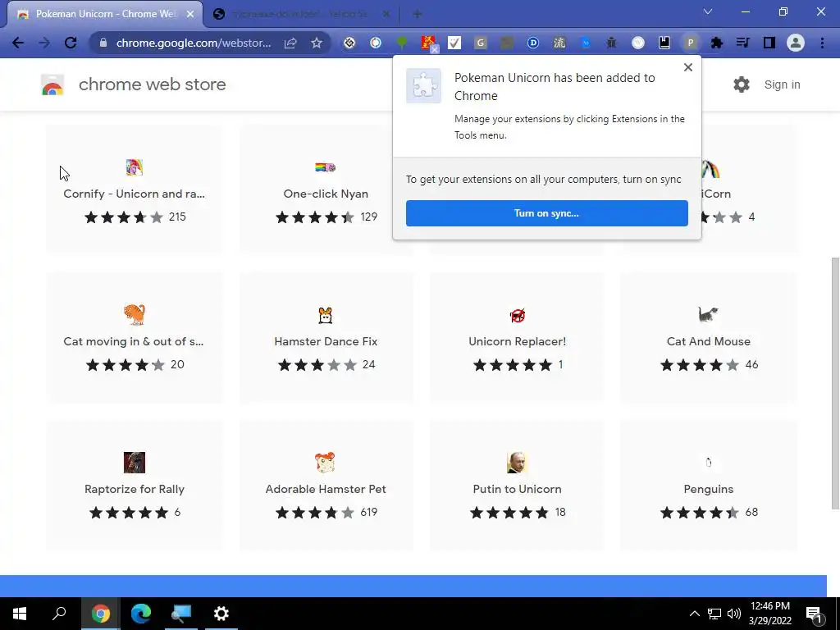Open the Putin to Unicorn extension
840x630 pixels.
pos(517,484)
